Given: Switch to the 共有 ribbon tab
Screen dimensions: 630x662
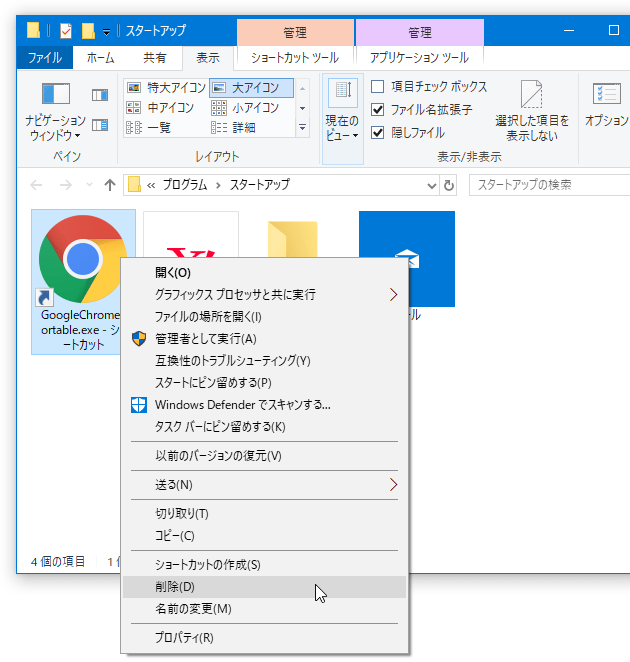Looking at the screenshot, I should coord(155,57).
